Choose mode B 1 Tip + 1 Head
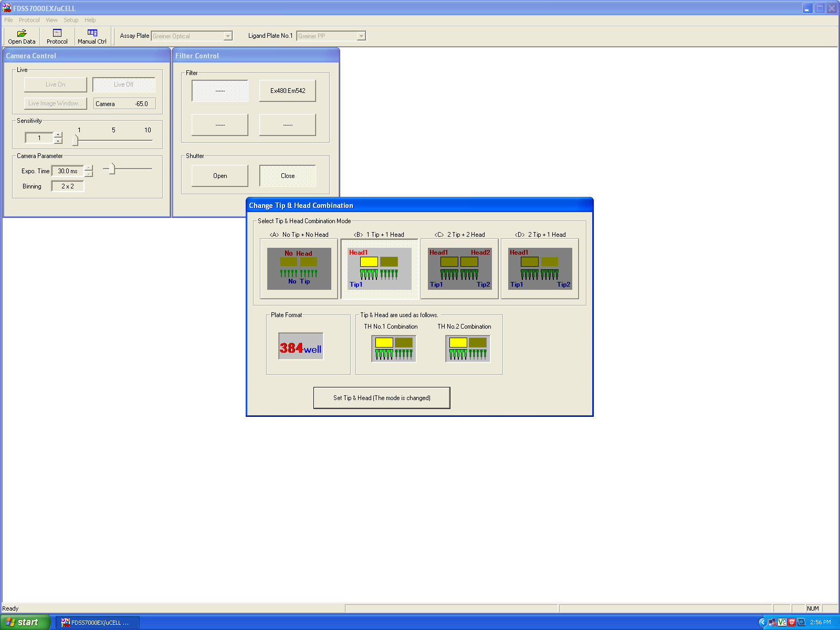 pos(380,269)
